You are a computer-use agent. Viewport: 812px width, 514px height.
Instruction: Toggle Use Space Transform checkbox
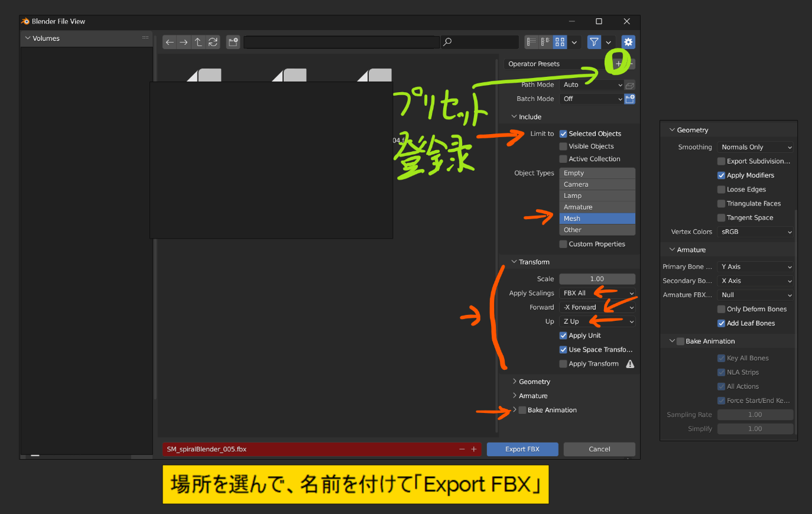[x=563, y=350]
